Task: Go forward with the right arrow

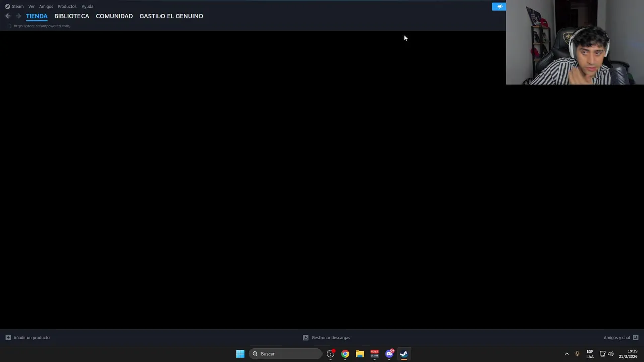Action: pyautogui.click(x=18, y=16)
